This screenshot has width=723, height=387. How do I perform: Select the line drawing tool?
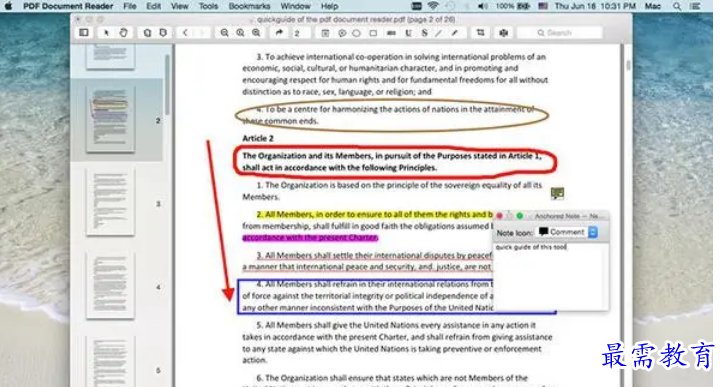[439, 33]
